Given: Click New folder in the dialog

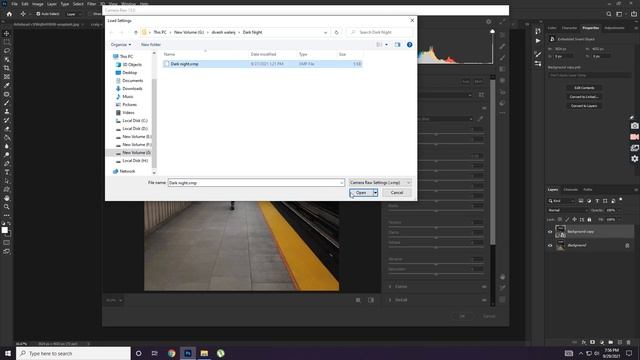Looking at the screenshot, I should click(151, 44).
